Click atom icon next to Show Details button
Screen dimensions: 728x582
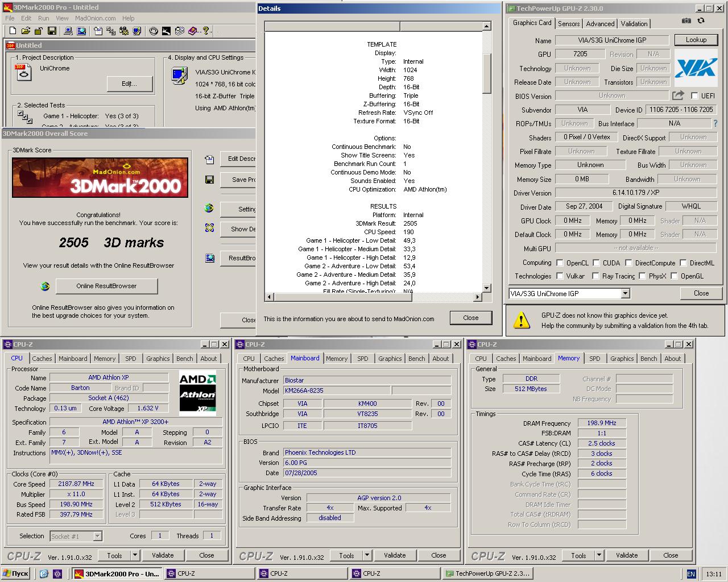(x=209, y=228)
